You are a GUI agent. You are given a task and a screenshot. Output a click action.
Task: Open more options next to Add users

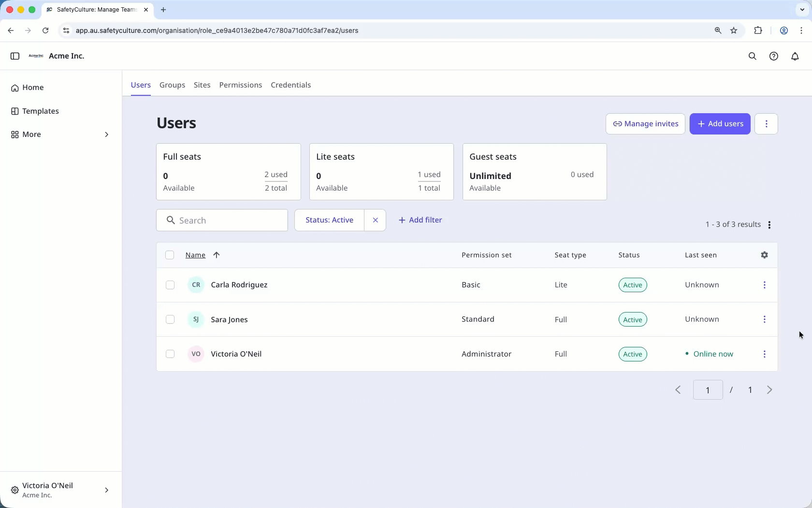[766, 124]
